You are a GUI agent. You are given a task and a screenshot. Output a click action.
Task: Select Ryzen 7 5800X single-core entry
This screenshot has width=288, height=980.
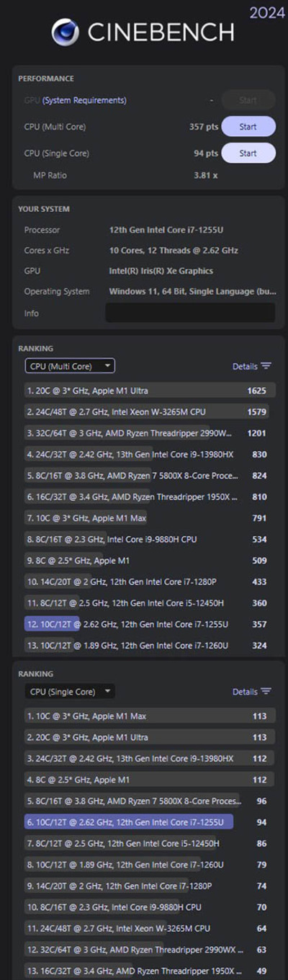click(x=150, y=801)
